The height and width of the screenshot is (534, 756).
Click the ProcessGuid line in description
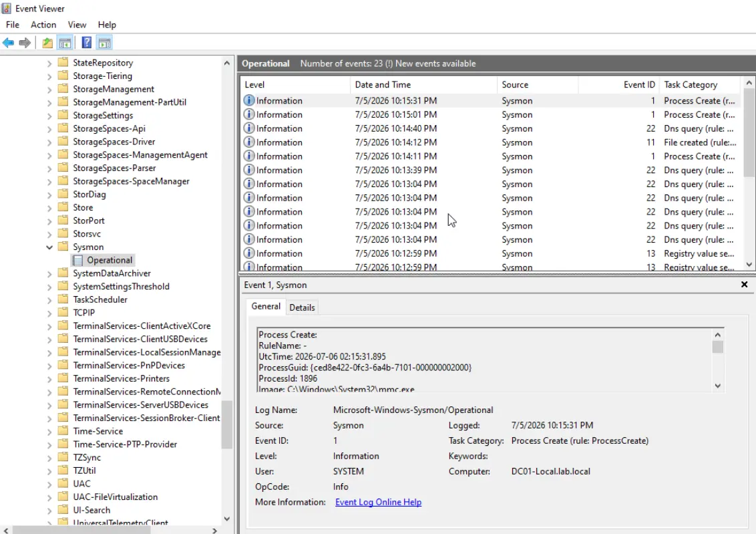(x=365, y=368)
